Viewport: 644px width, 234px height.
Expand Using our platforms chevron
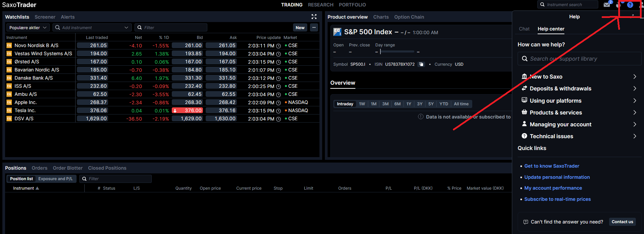point(635,101)
